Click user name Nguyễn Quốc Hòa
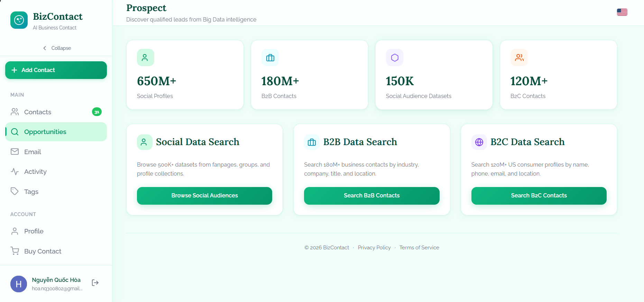The width and height of the screenshot is (644, 302). 56,280
